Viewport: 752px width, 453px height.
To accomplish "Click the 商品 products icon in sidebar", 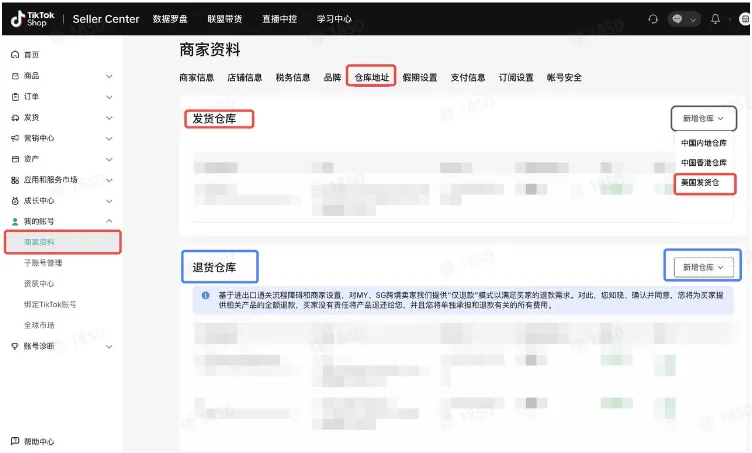I will pyautogui.click(x=15, y=76).
